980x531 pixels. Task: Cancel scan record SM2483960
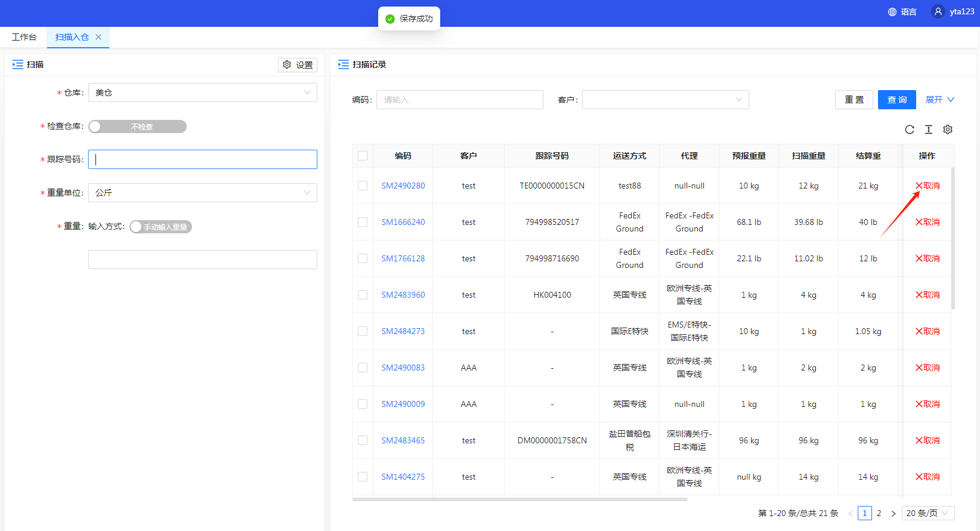[928, 295]
